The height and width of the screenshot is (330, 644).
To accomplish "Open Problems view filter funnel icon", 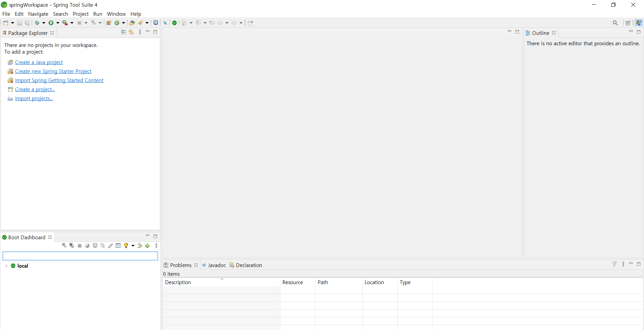I will click(614, 264).
